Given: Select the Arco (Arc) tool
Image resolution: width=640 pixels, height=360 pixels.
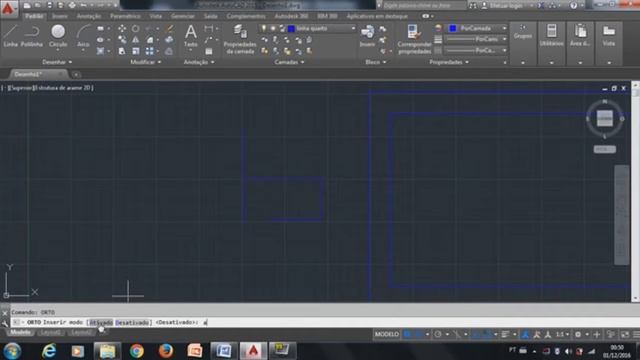Looking at the screenshot, I should click(x=83, y=36).
